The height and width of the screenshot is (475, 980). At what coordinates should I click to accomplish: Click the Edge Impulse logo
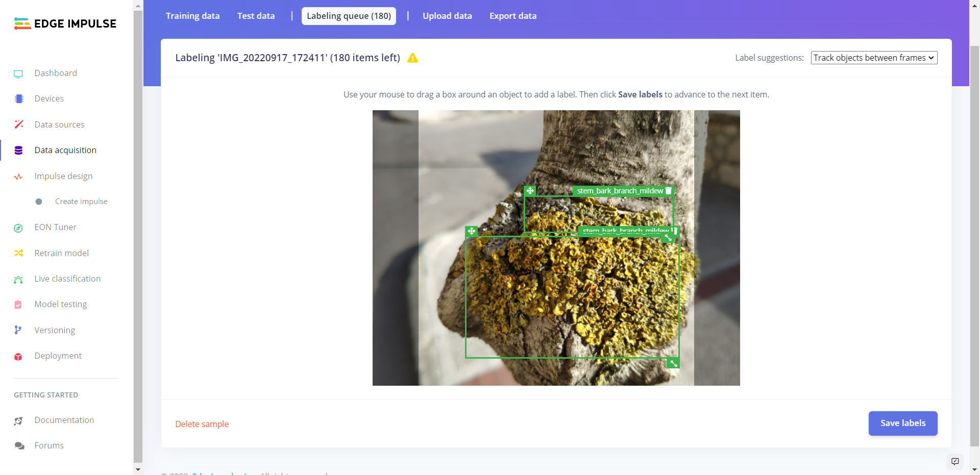point(65,23)
